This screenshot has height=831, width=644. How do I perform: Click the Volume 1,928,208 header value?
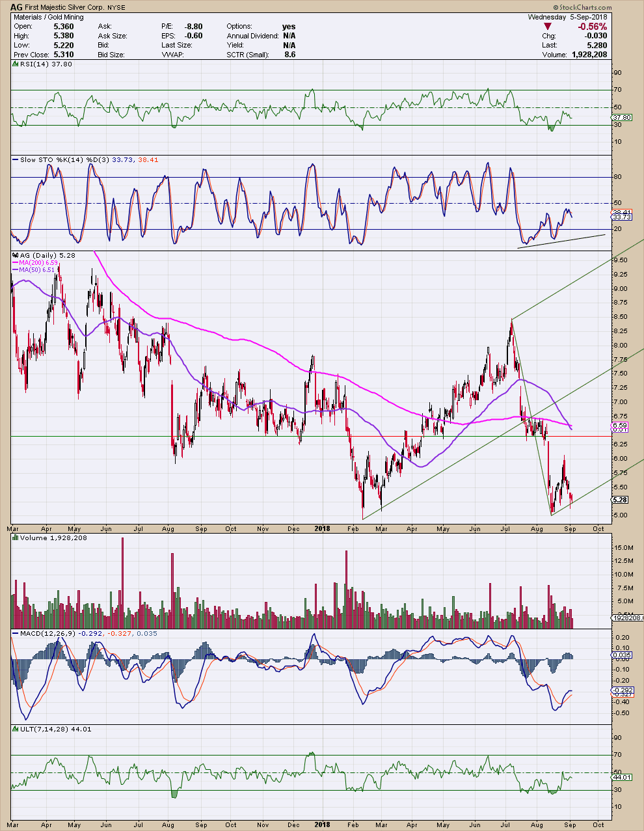tap(589, 55)
